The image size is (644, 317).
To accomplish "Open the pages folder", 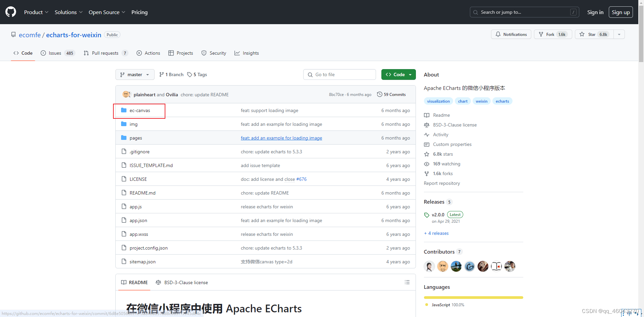I will click(136, 138).
